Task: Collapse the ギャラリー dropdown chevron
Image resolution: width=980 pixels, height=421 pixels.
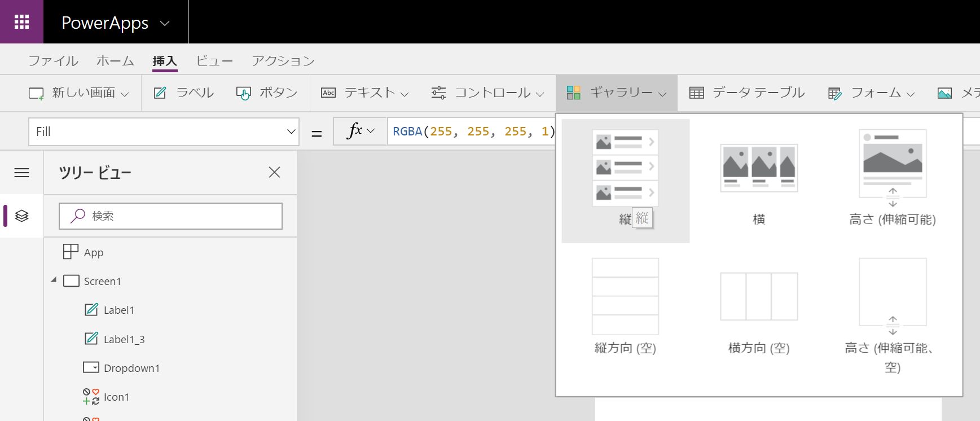Action: point(662,94)
